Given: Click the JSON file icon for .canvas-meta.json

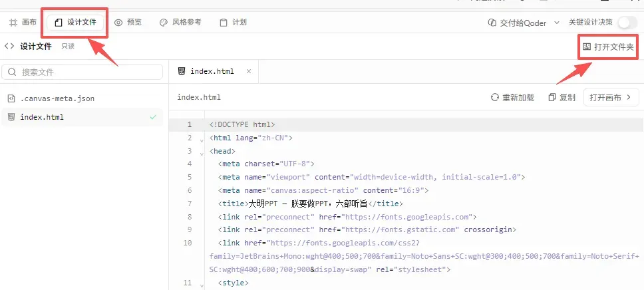Looking at the screenshot, I should pyautogui.click(x=11, y=98).
